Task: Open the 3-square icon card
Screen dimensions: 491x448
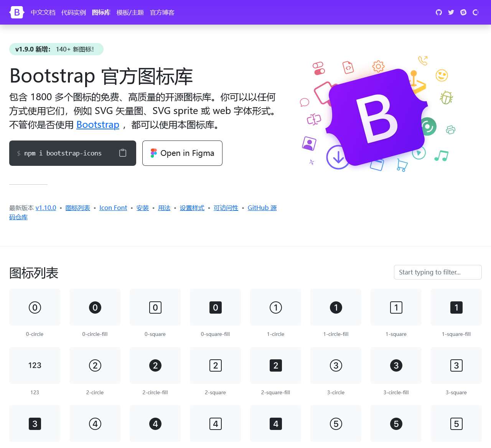Action: 456,372
